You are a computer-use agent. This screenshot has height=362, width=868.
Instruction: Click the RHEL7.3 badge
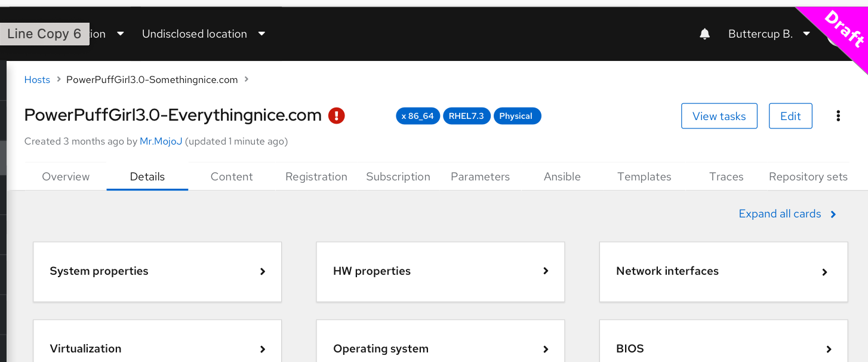click(x=466, y=116)
